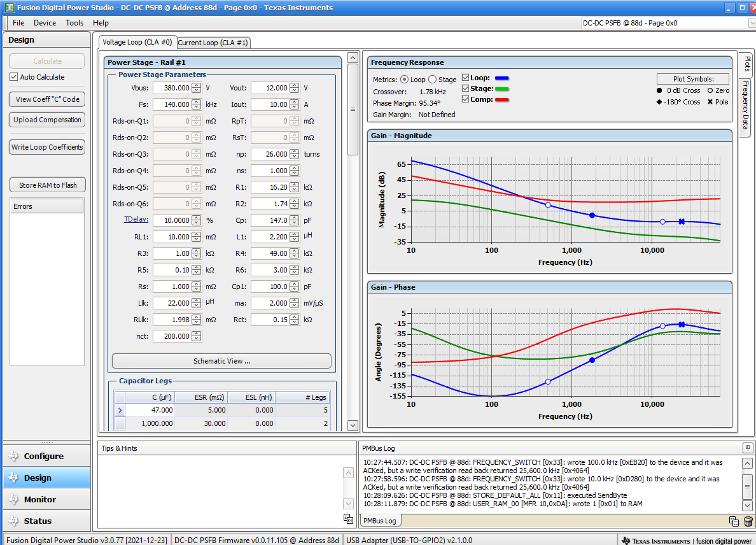Click the Cp 147.0 input field
The image size is (756, 545).
coord(270,220)
